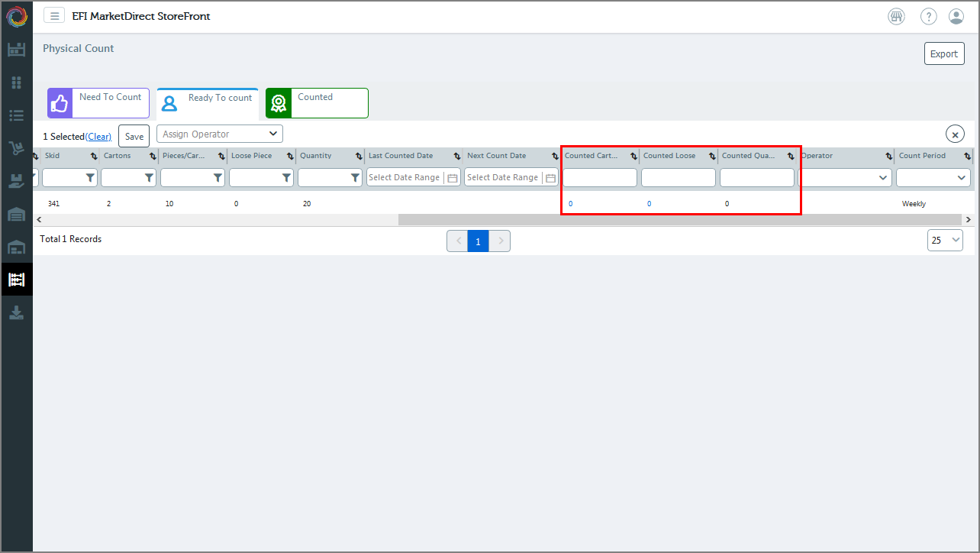The width and height of the screenshot is (980, 553).
Task: Click the filter funnel in the Cartons column
Action: coord(149,178)
